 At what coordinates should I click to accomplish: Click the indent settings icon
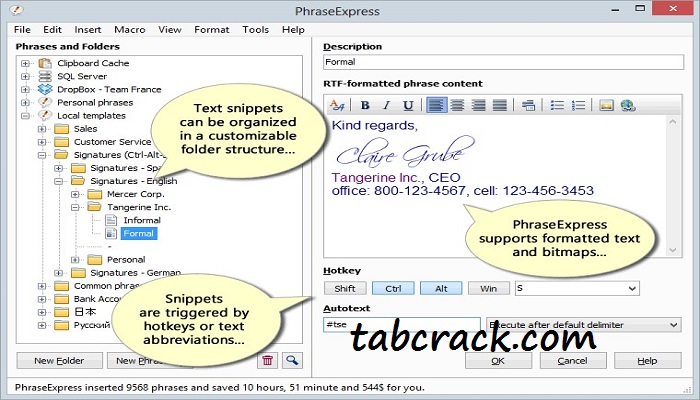point(528,105)
